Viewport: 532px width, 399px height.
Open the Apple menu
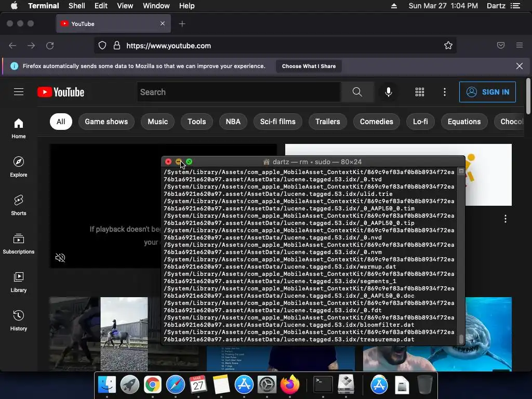[x=14, y=6]
